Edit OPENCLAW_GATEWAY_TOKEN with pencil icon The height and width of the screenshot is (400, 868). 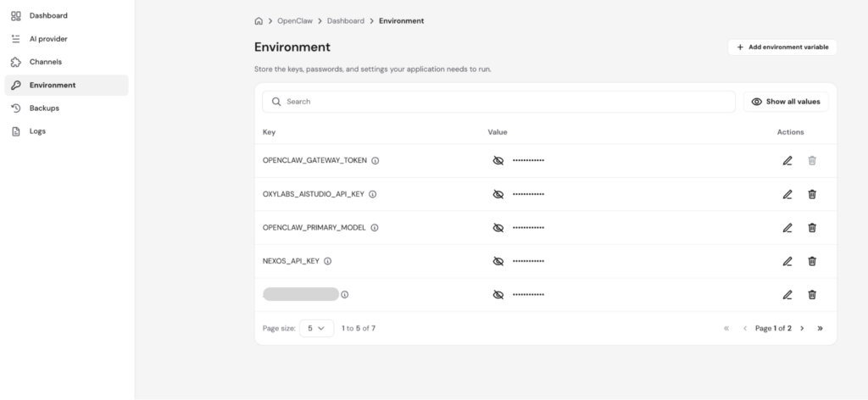coord(787,160)
